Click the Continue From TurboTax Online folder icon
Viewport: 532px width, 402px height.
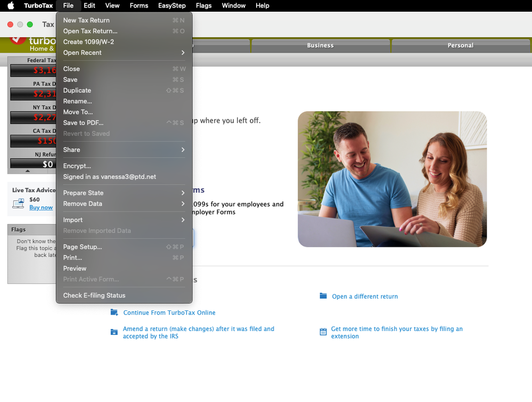[114, 312]
